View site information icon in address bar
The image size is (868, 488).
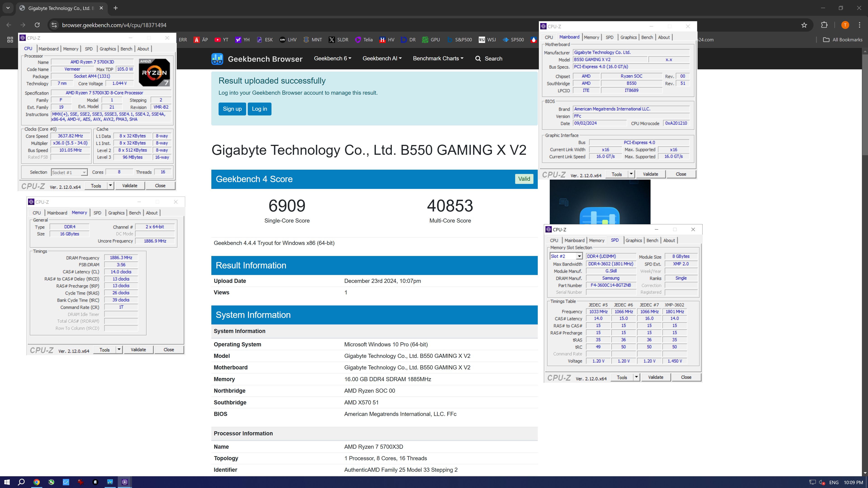pos(54,25)
